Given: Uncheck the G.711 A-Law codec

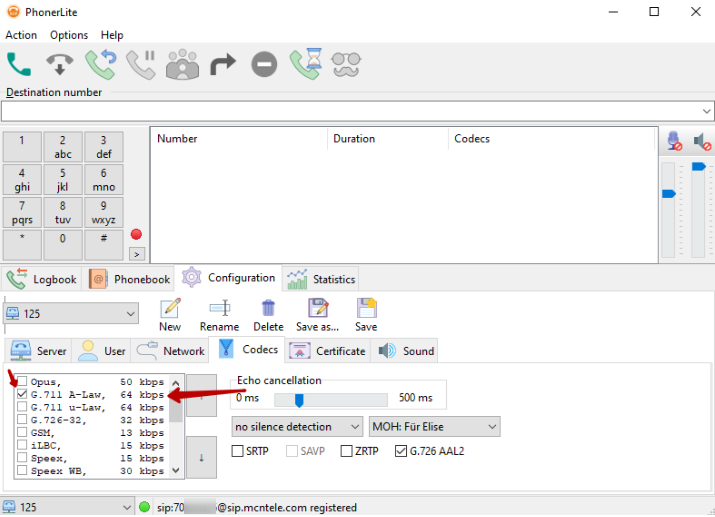Looking at the screenshot, I should pyautogui.click(x=22, y=394).
